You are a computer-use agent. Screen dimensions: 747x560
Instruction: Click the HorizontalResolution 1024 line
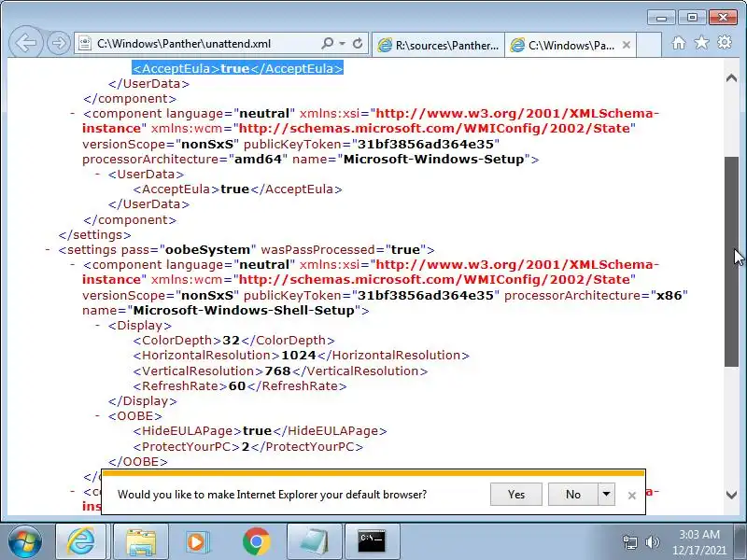[301, 356]
